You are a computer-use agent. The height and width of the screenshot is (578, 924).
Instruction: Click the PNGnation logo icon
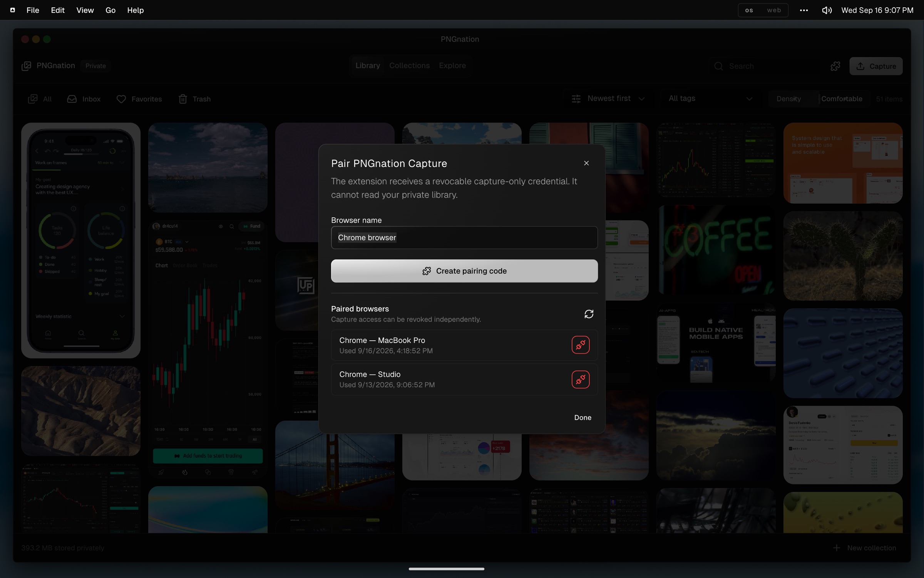click(26, 66)
